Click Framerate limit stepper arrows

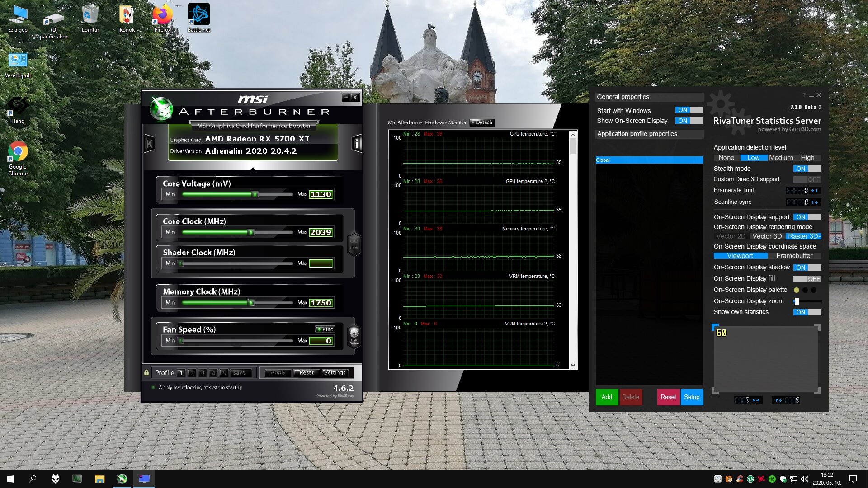tap(815, 191)
